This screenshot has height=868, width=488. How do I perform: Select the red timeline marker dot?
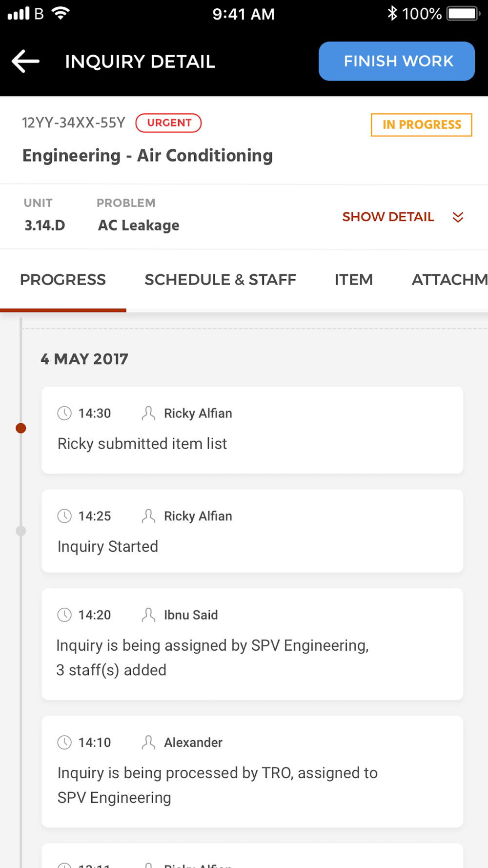click(x=21, y=428)
